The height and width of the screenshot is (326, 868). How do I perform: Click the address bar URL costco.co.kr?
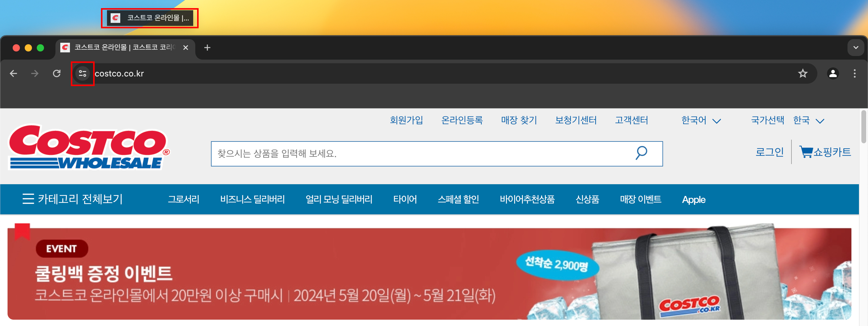pyautogui.click(x=119, y=73)
